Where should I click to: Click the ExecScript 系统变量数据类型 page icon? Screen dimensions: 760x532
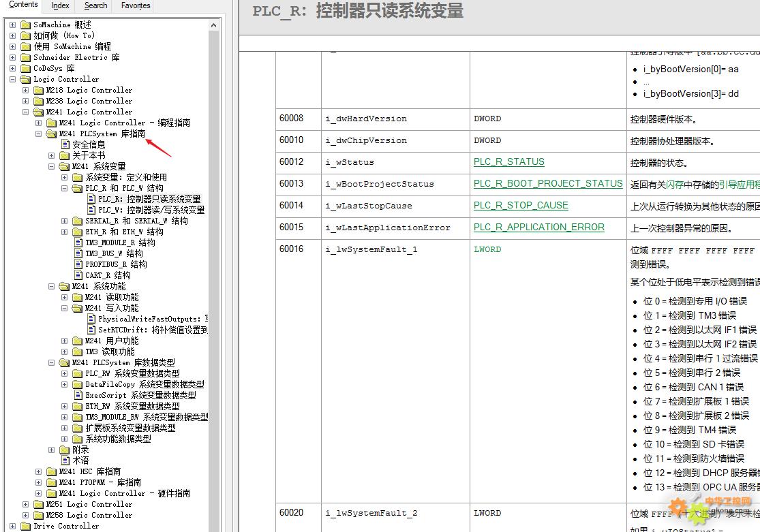[x=78, y=395]
